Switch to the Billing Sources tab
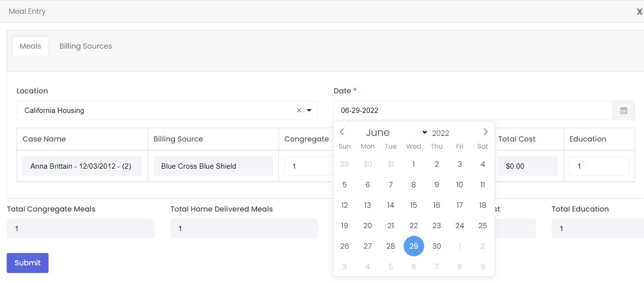 [86, 46]
